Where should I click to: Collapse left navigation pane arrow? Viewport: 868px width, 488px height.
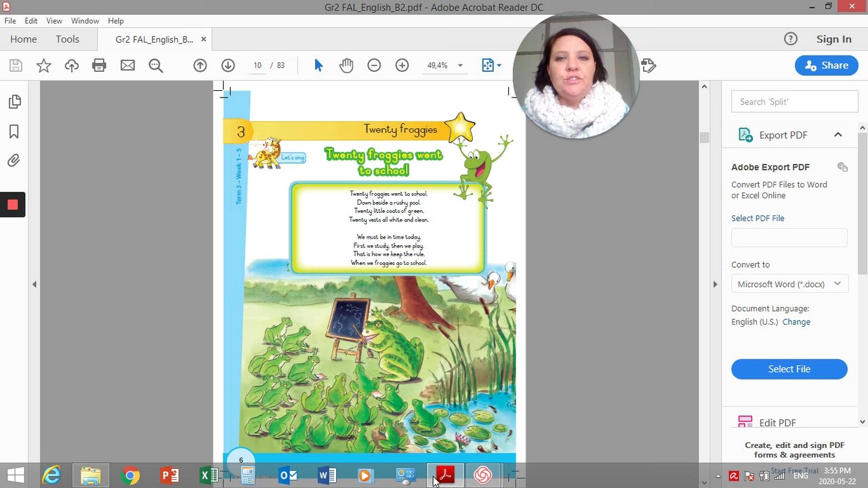[x=35, y=285]
